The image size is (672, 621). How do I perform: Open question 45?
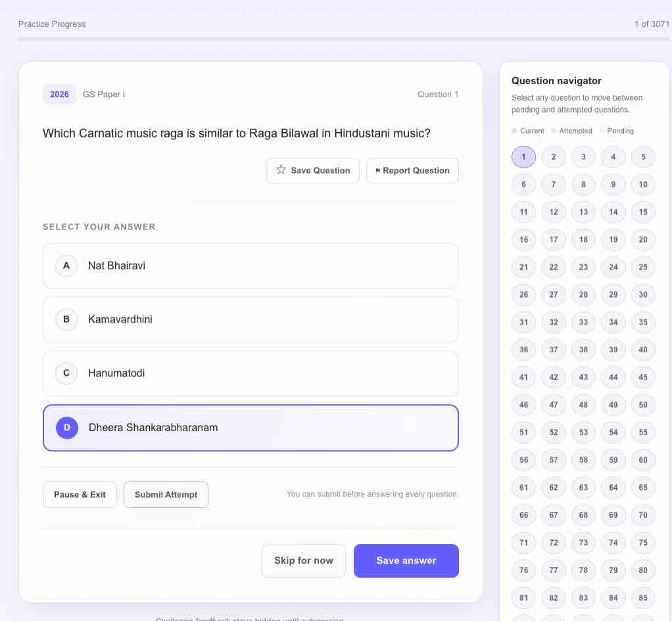pos(643,377)
